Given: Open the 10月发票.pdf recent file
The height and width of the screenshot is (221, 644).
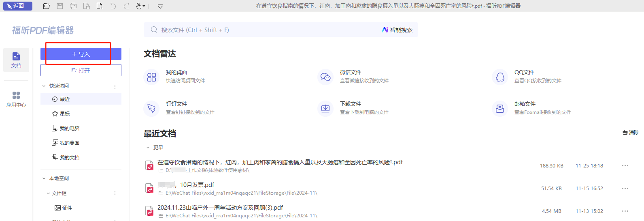Looking at the screenshot, I should click(186, 185).
